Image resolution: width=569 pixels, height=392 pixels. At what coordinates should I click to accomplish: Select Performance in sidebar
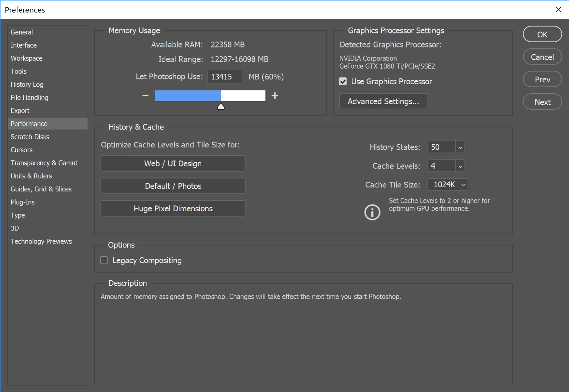tap(48, 123)
